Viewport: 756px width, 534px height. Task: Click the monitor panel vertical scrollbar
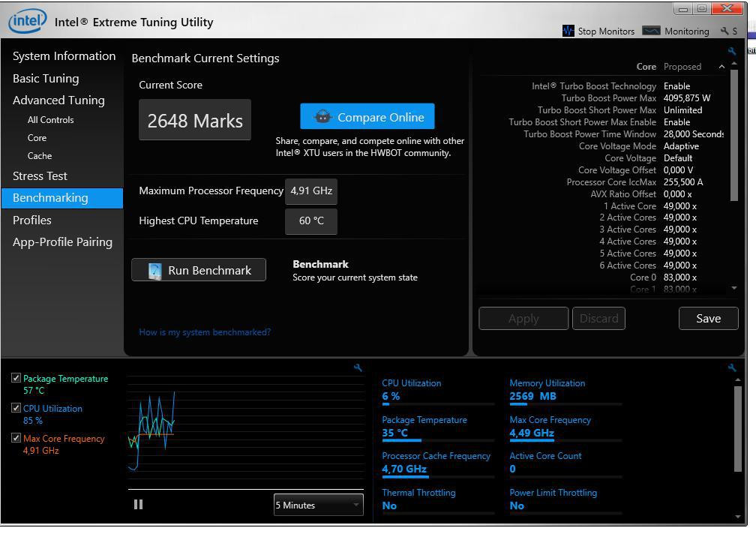[x=738, y=429]
